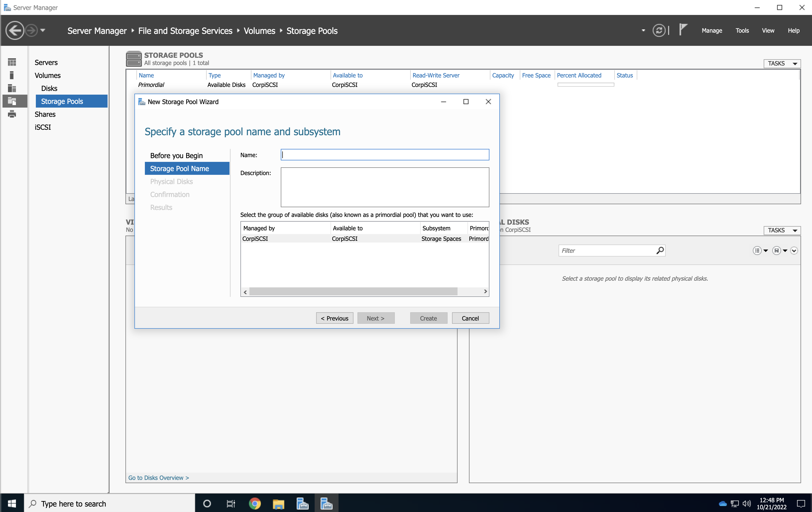This screenshot has width=812, height=512.
Task: Select the Physical Disks wizard step
Action: 171,182
